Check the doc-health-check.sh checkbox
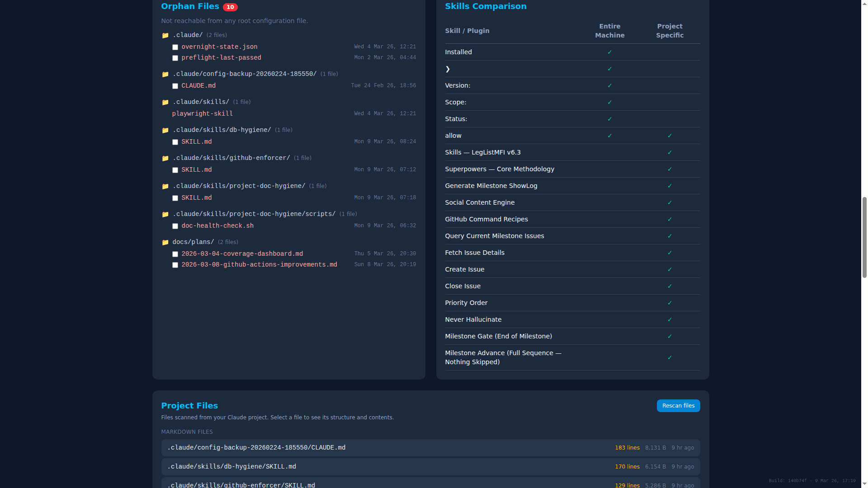This screenshot has height=488, width=868. (175, 226)
